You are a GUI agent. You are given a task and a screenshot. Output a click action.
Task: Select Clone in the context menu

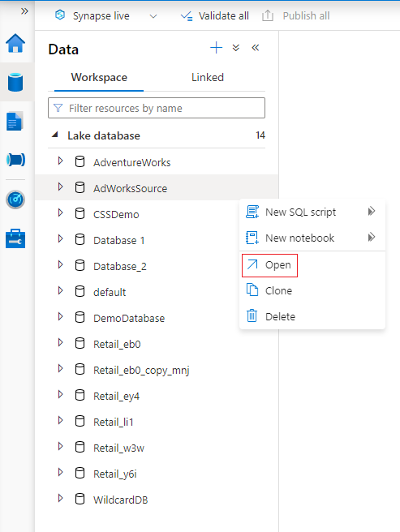coord(312,291)
